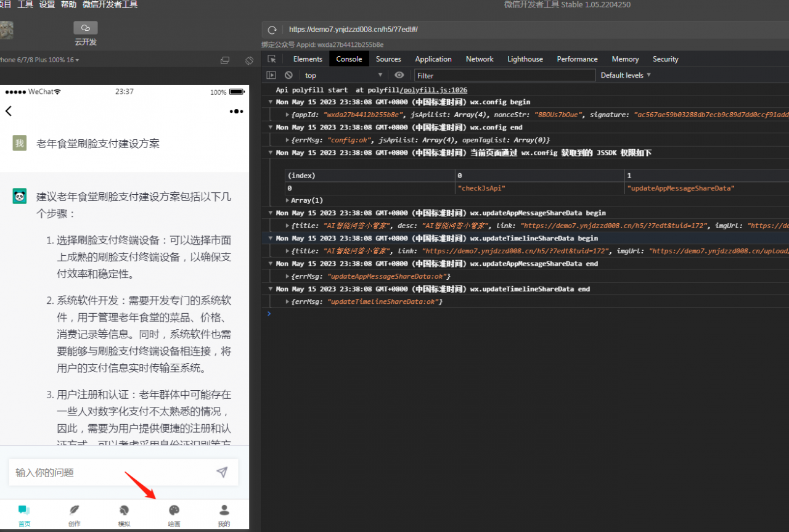Clear the console with the ban icon
This screenshot has width=789, height=532.
(288, 75)
